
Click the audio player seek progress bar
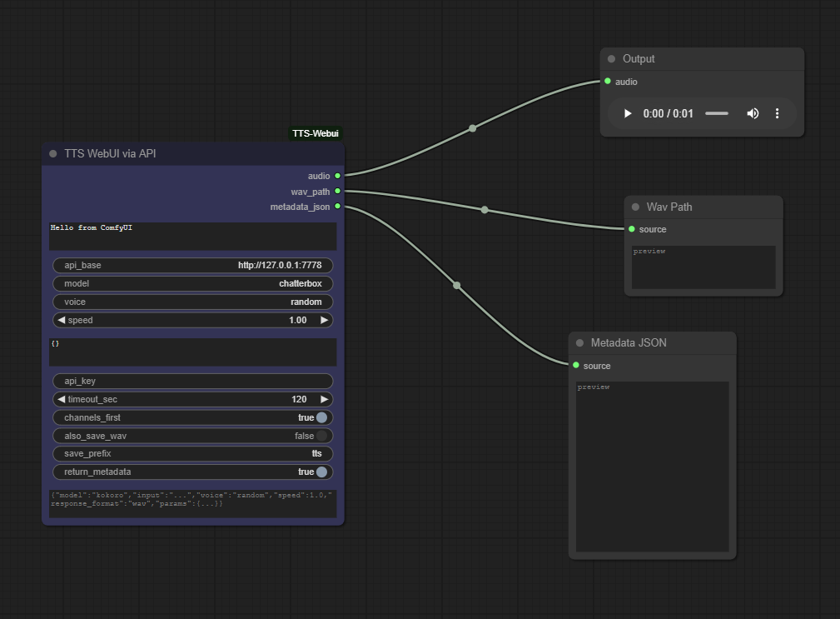[716, 113]
